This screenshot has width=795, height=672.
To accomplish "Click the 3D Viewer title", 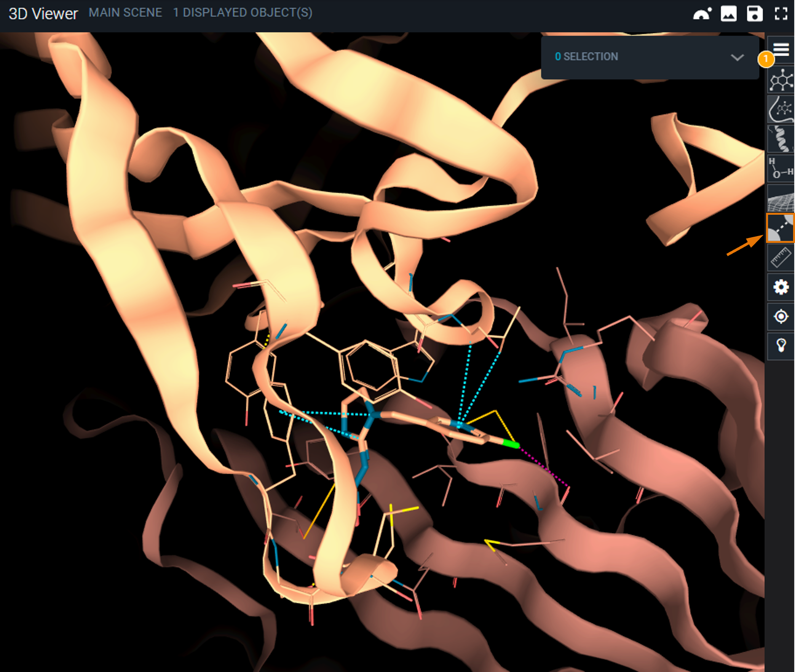I will pyautogui.click(x=43, y=14).
